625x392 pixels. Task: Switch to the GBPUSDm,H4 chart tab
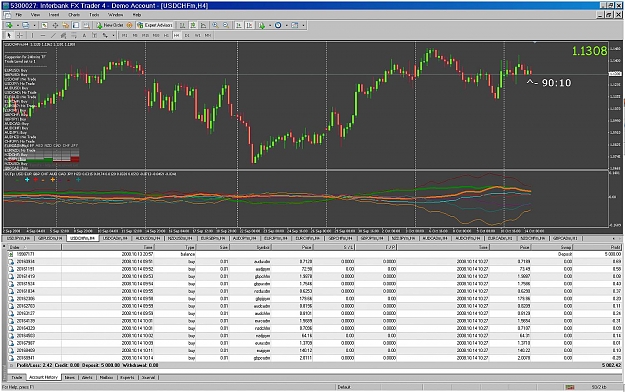50,238
